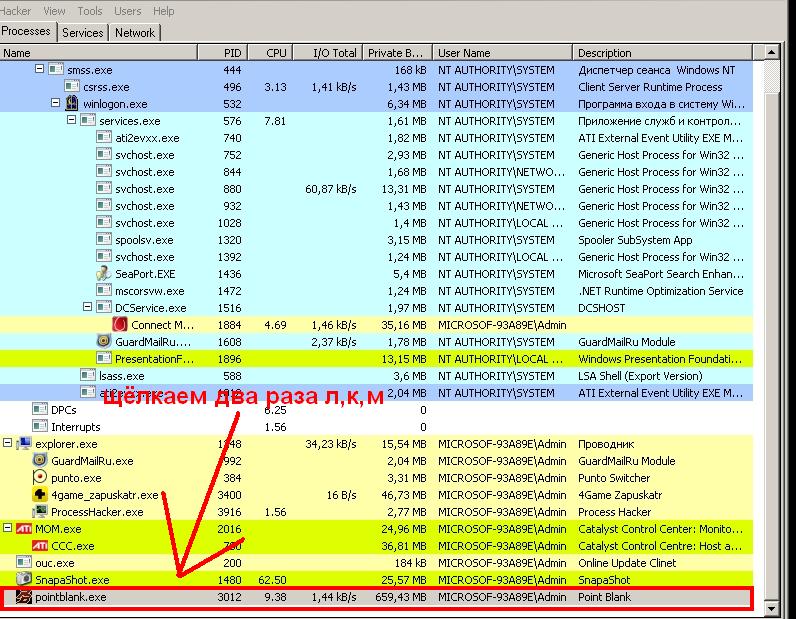Click "Client Server Runtime Process" text
The width and height of the screenshot is (796, 619).
tap(650, 87)
